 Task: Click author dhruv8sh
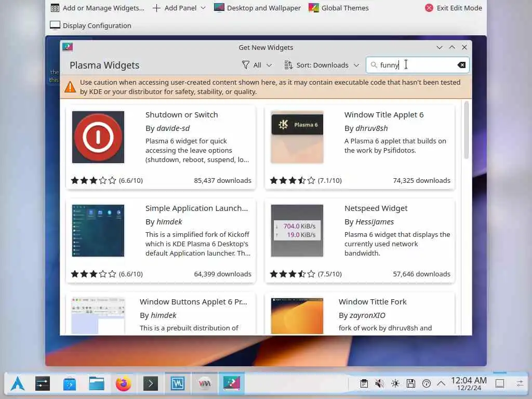click(x=371, y=128)
